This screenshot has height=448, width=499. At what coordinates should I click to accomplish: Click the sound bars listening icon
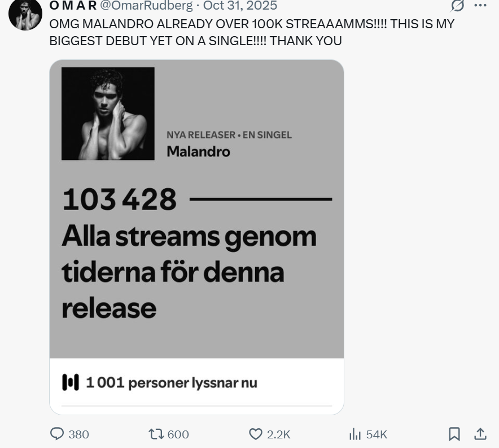(x=71, y=382)
